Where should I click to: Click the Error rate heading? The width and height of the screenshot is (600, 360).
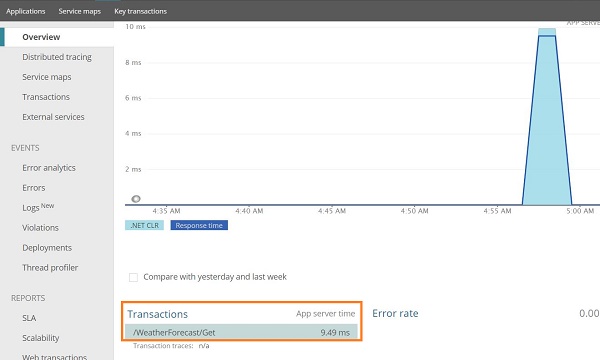click(x=395, y=313)
